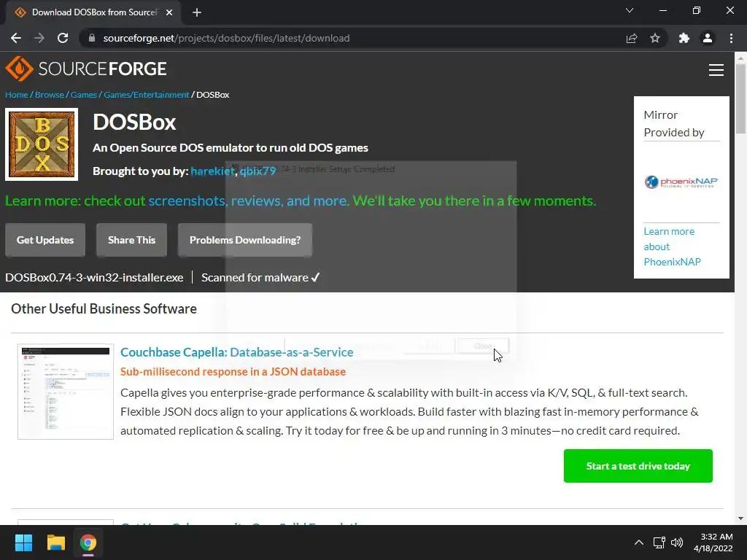Expand the tab search chevron
747x560 pixels.
coord(630,10)
